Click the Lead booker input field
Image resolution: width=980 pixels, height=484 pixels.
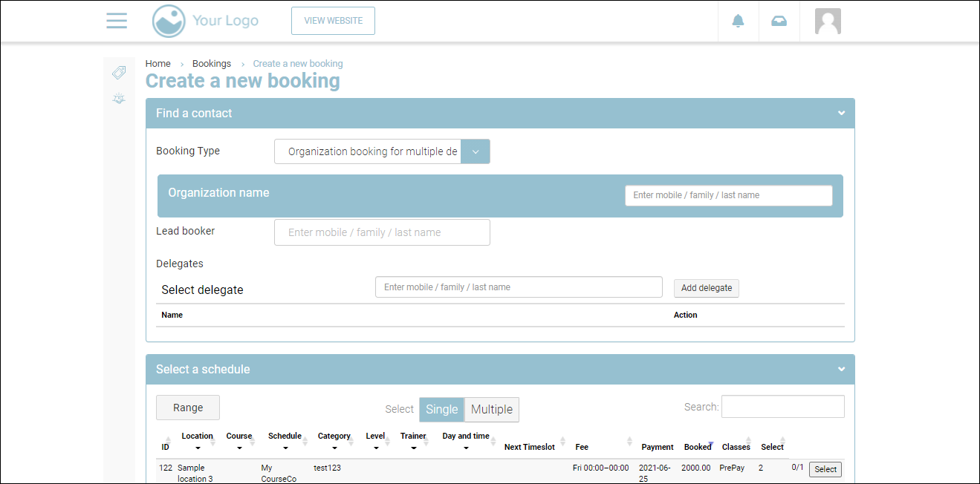pyautogui.click(x=382, y=232)
